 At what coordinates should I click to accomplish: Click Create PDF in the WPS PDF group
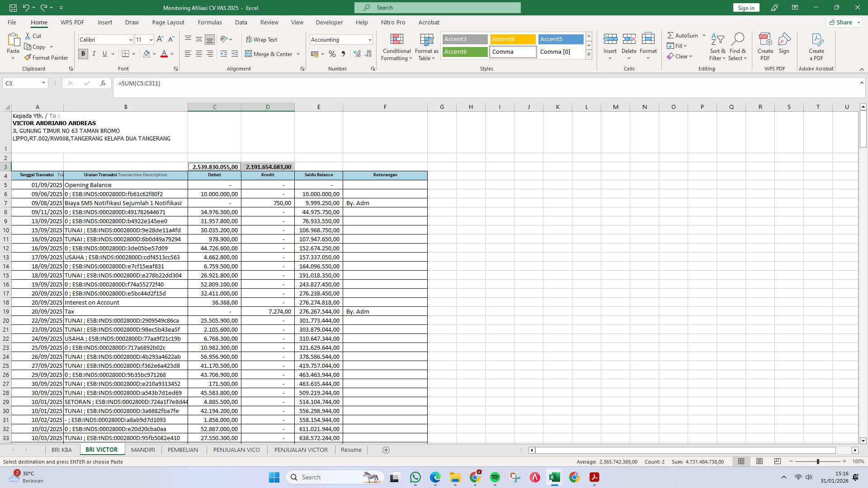[x=765, y=45]
